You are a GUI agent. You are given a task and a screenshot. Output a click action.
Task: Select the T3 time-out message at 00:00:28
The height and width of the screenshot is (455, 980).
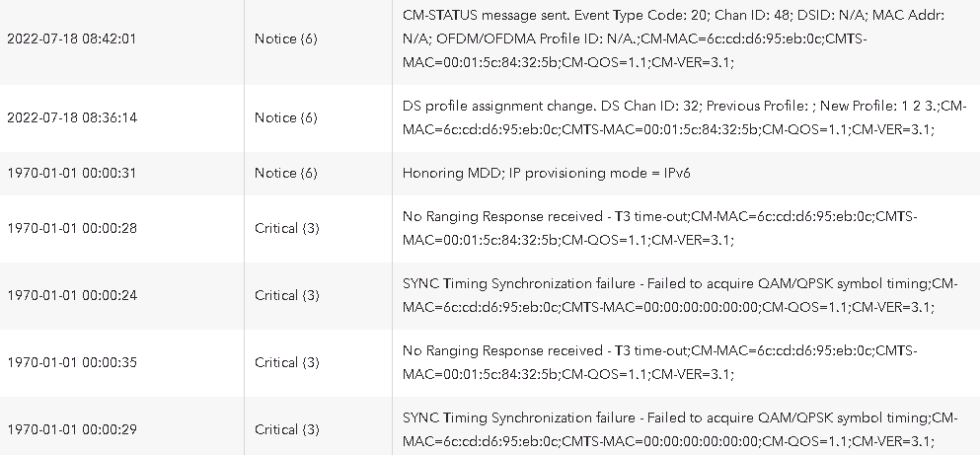[x=659, y=228]
